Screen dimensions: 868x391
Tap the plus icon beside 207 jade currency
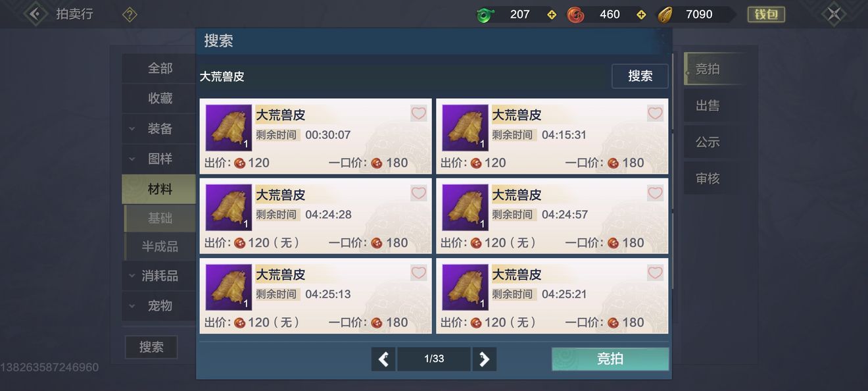pyautogui.click(x=552, y=14)
